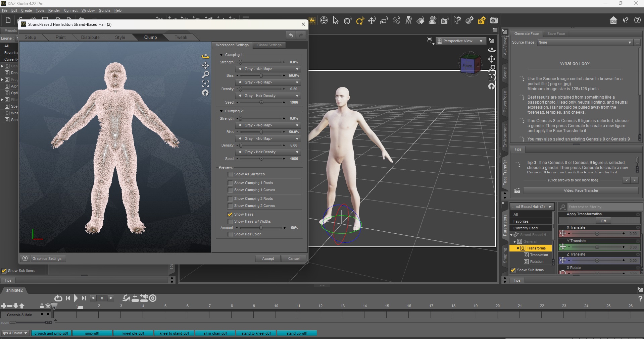Image resolution: width=644 pixels, height=339 pixels.
Task: Play the aniMate2 timeline
Action: tap(76, 298)
